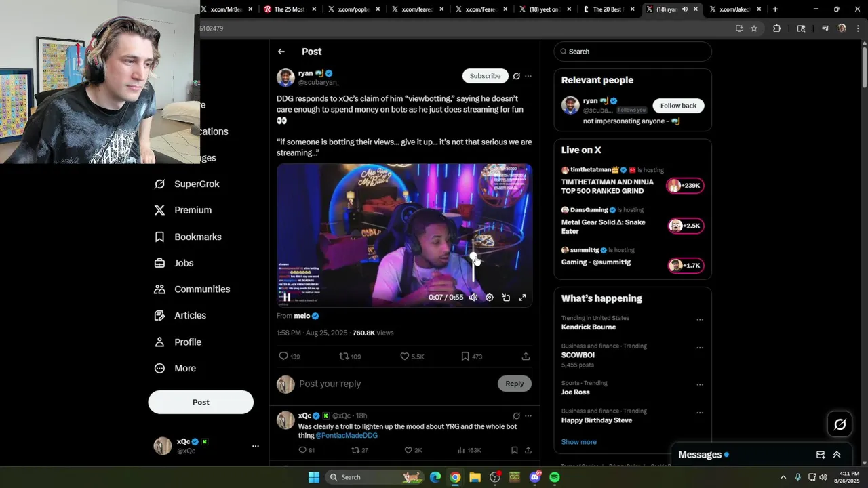Open Chrome extensions puzzle icon

[777, 28]
